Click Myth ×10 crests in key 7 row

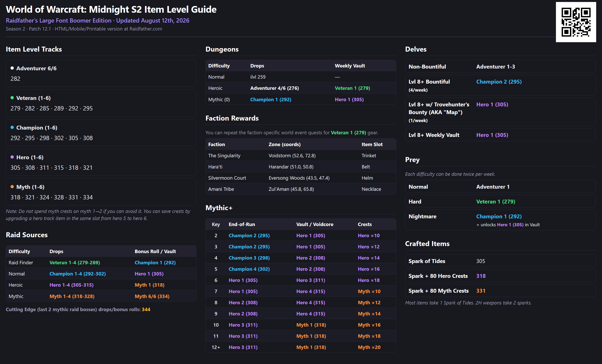pyautogui.click(x=369, y=291)
